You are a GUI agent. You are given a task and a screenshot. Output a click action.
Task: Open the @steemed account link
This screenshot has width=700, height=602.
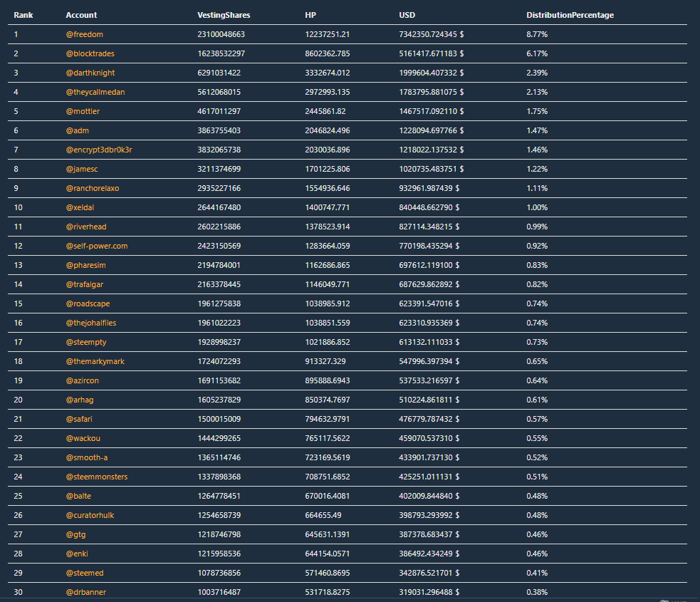[x=85, y=572]
